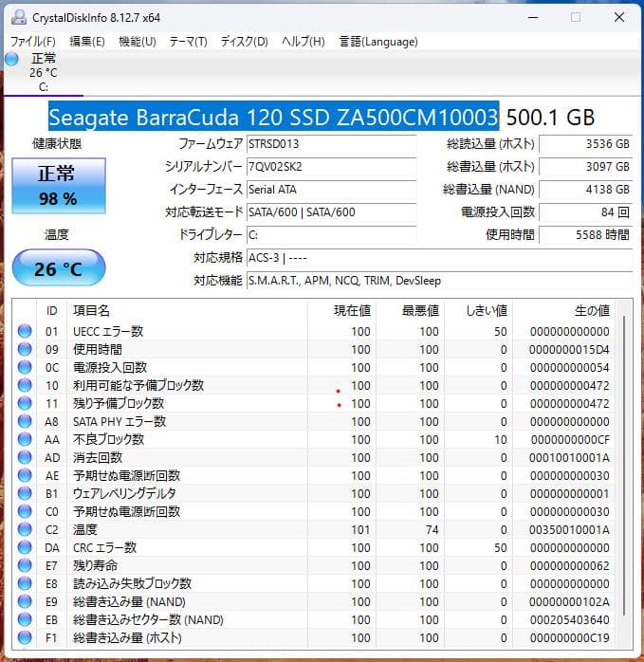This screenshot has width=644, height=662.
Task: Click the 対応機能 field listing S.M.A.R.T., APM
Action: [440, 281]
